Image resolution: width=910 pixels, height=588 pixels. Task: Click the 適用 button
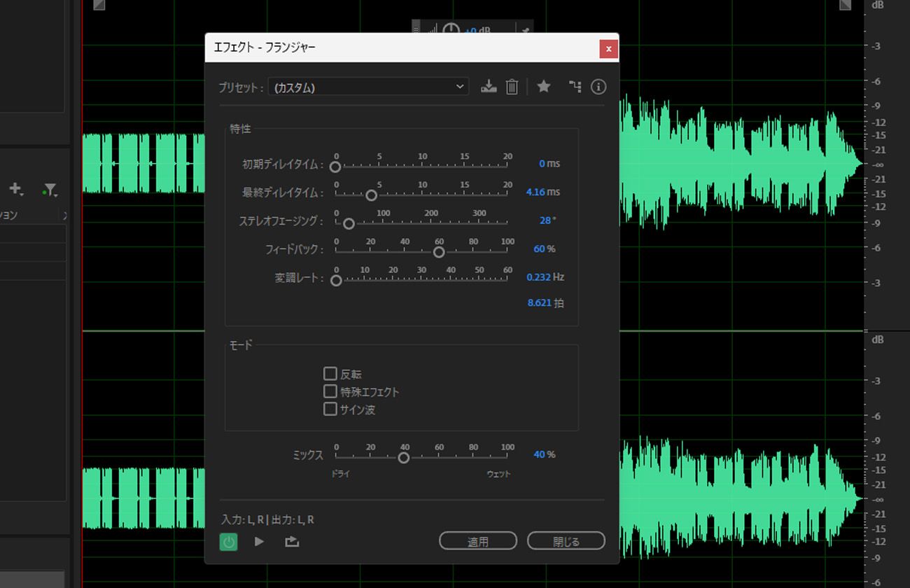tap(478, 541)
